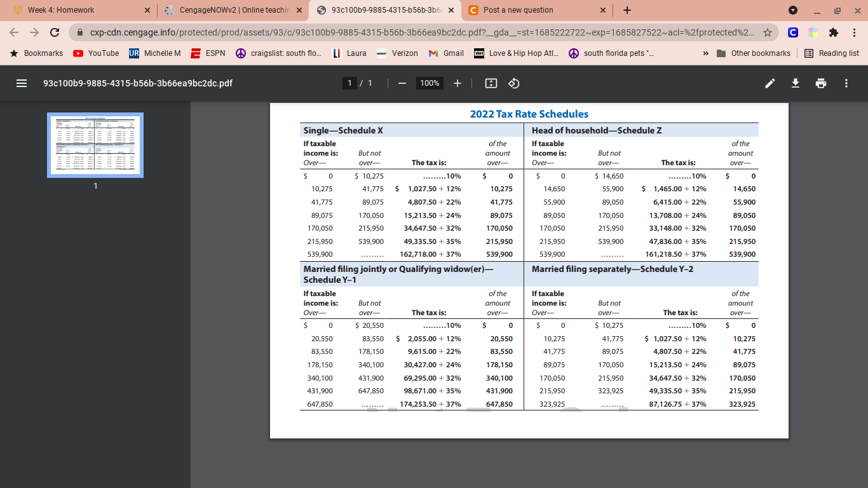Open the Gmail bookmark
Viewport: 868px width, 488px height.
[x=445, y=53]
